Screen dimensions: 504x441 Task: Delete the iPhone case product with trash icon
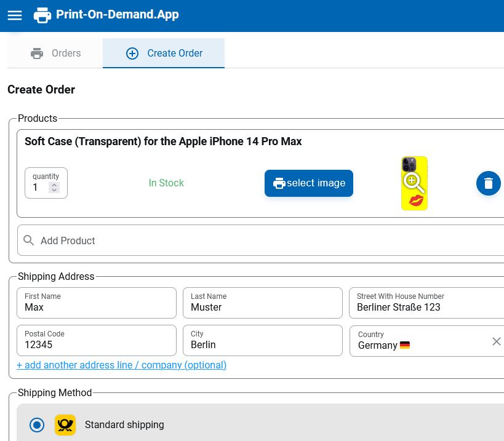(x=488, y=183)
